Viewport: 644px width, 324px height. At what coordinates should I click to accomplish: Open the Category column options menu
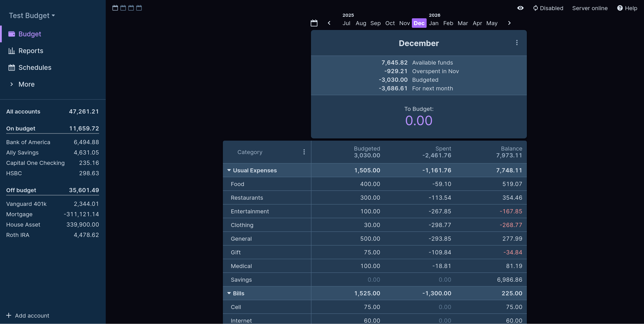point(304,152)
